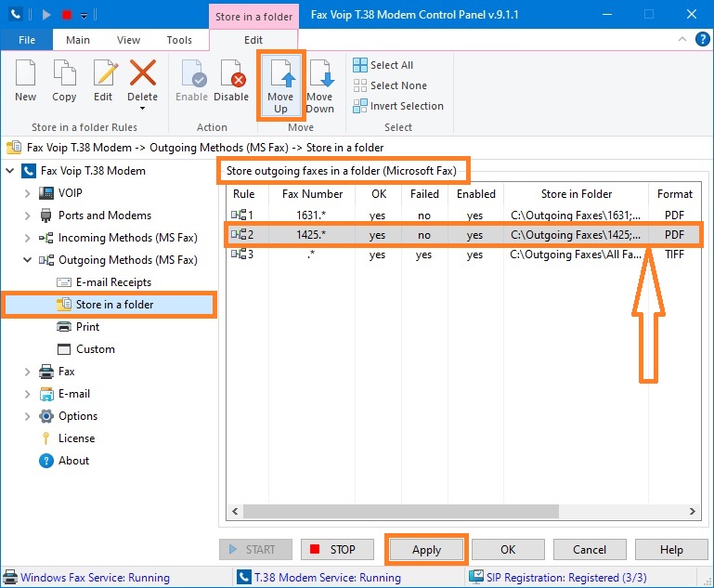Click the Edit rule pencil icon
The height and width of the screenshot is (588, 714).
104,72
